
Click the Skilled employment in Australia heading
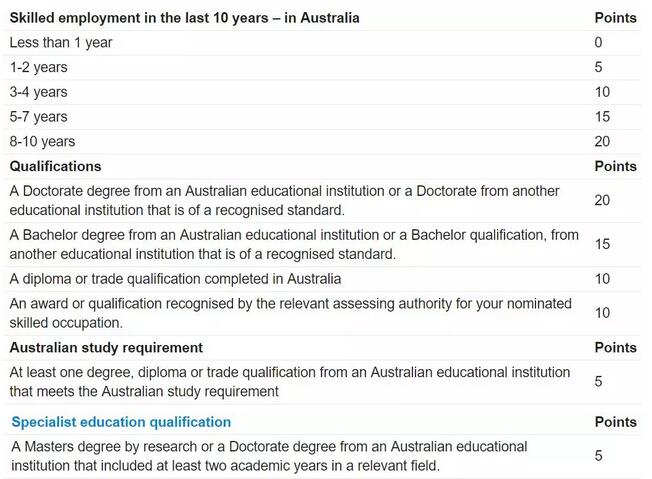point(184,18)
